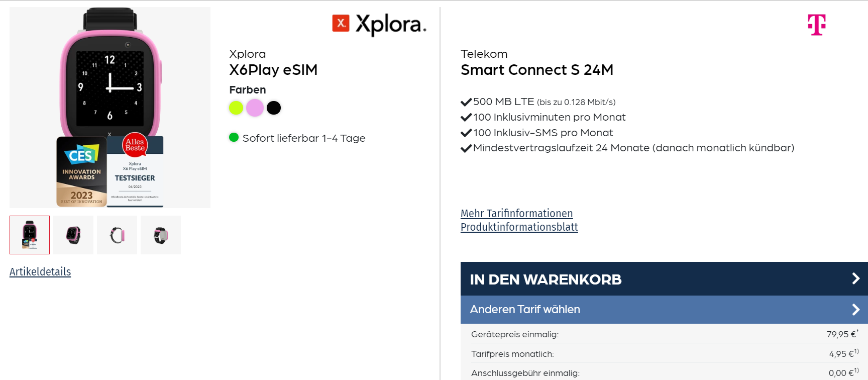Image resolution: width=868 pixels, height=380 pixels.
Task: Open the Artikeldetails link
Action: coord(40,271)
